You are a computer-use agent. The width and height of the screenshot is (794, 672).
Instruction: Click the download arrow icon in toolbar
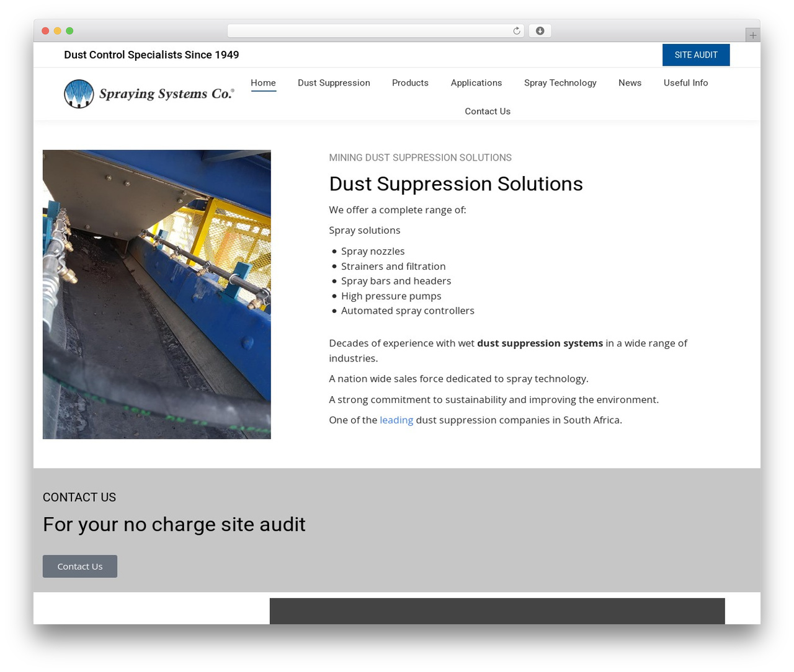click(x=540, y=31)
